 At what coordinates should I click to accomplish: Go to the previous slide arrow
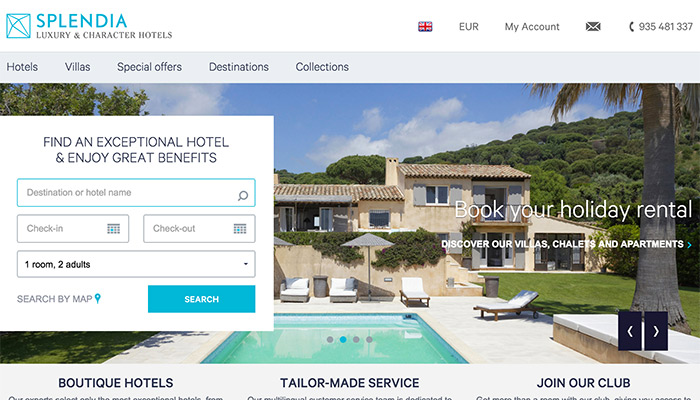tap(630, 331)
